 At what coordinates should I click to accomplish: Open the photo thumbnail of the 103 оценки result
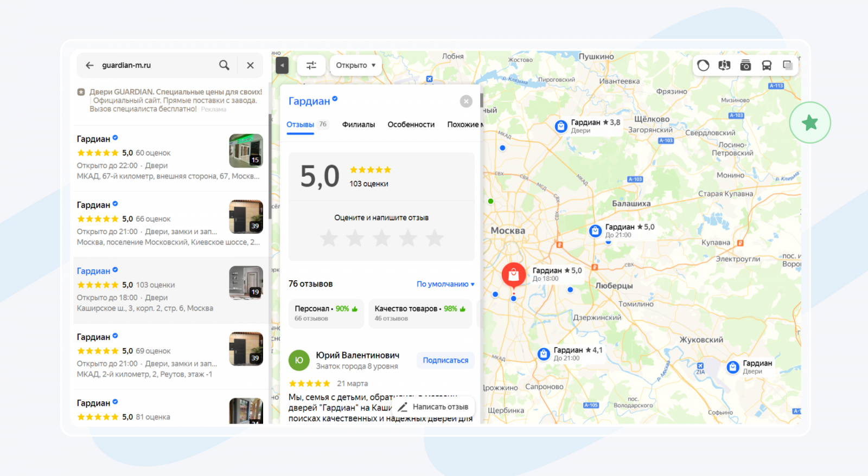coord(246,283)
